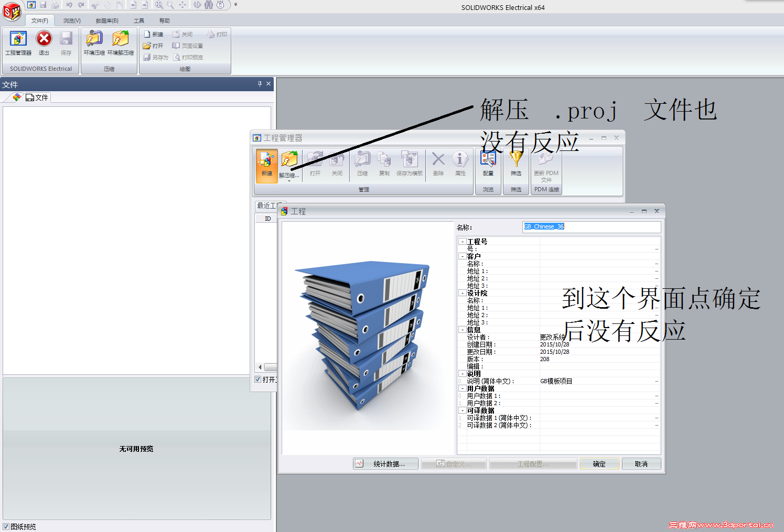Click 关闭 in the 绘图 ribbon group
Screen dimensions: 784x532
pos(182,35)
